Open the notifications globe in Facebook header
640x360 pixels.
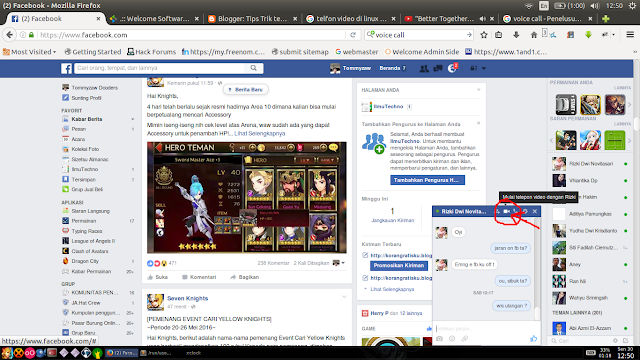[452, 68]
